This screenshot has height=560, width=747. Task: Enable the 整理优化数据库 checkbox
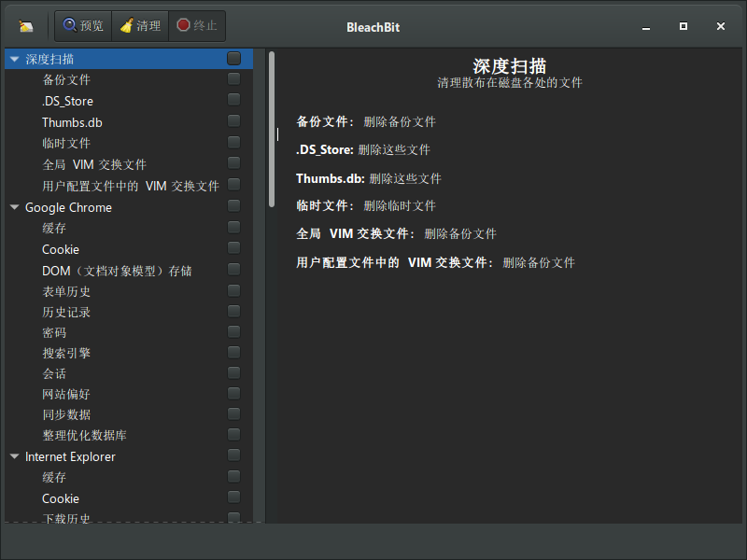tap(234, 434)
